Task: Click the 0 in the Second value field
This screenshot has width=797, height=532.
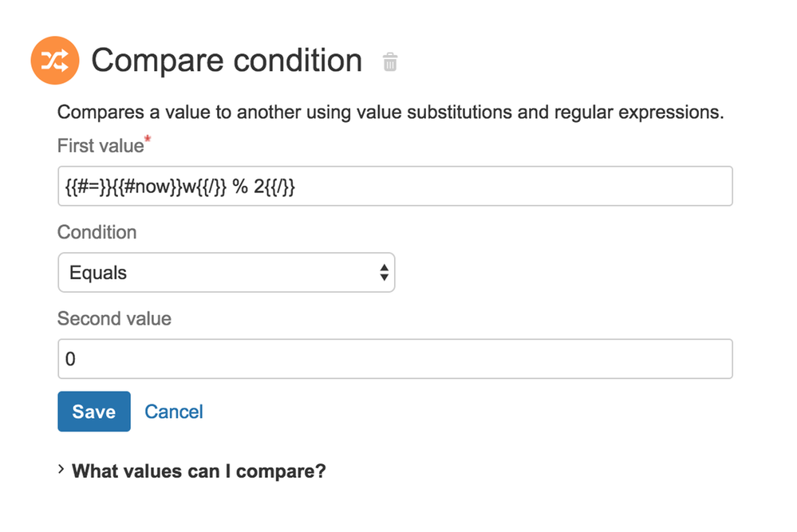Action: 70,359
